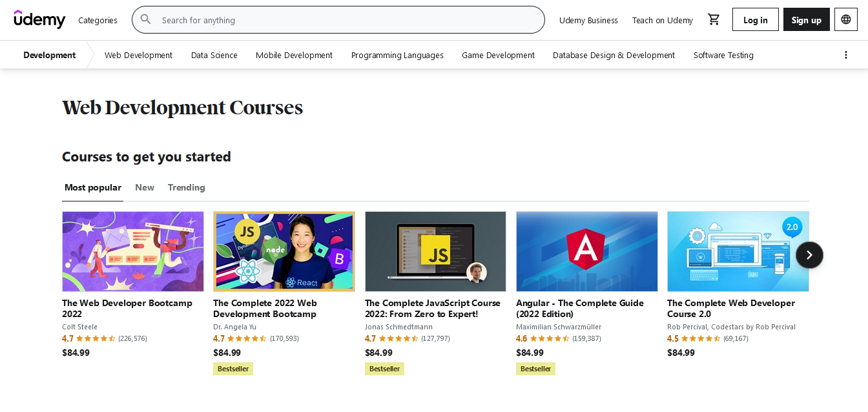Click instructor name Jonas Schmedtmann

[x=399, y=327]
